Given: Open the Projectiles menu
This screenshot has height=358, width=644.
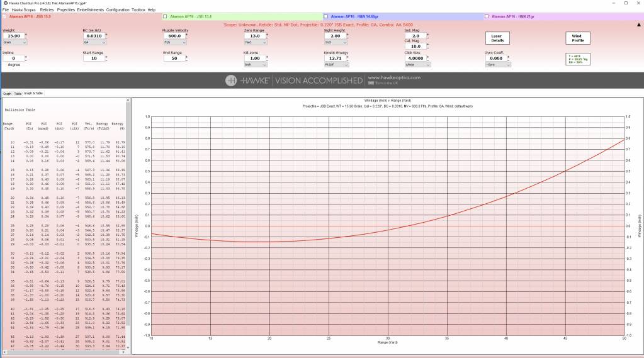Looking at the screenshot, I should coord(65,9).
